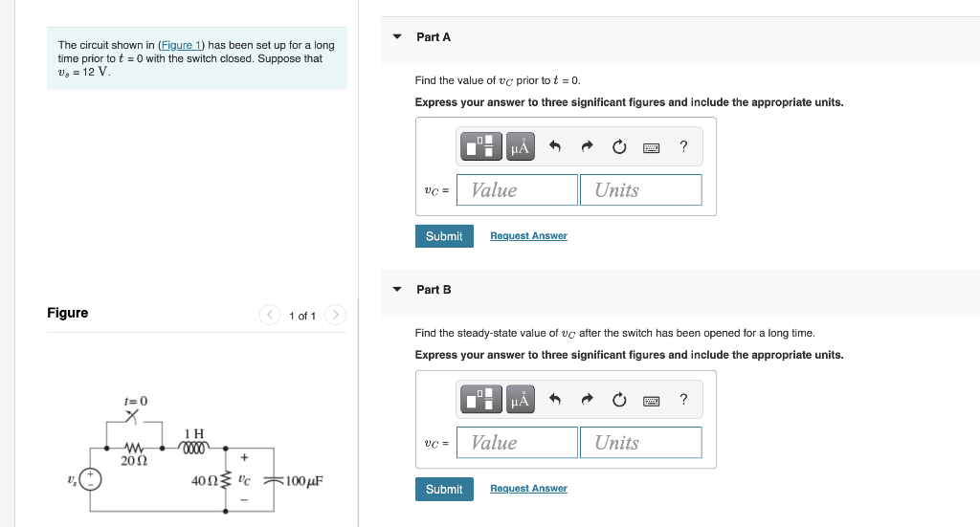The image size is (980, 527).
Task: Collapse the Part B section
Action: 397,289
